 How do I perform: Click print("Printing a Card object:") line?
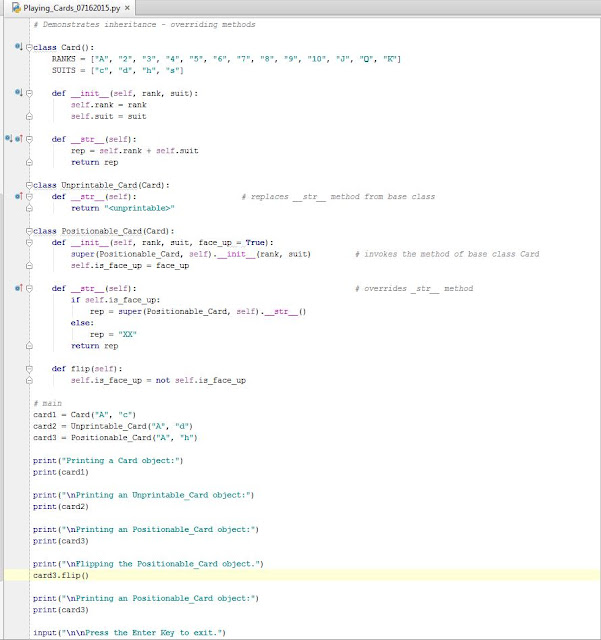tap(108, 460)
